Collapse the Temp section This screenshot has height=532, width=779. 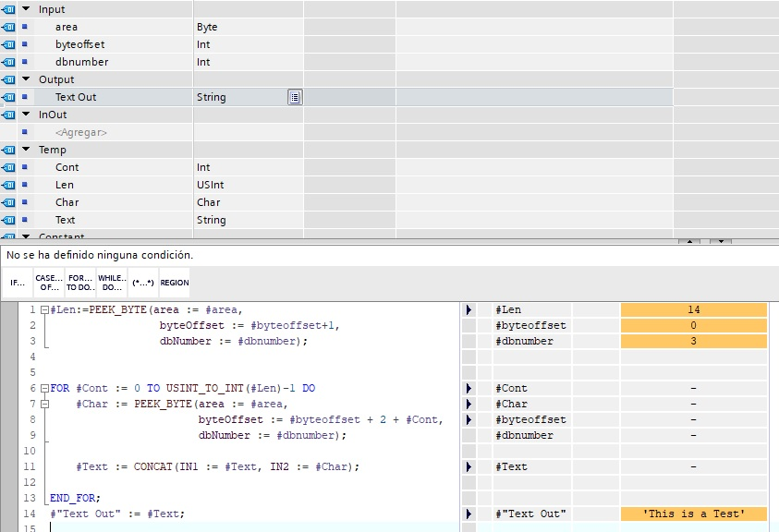point(26,150)
